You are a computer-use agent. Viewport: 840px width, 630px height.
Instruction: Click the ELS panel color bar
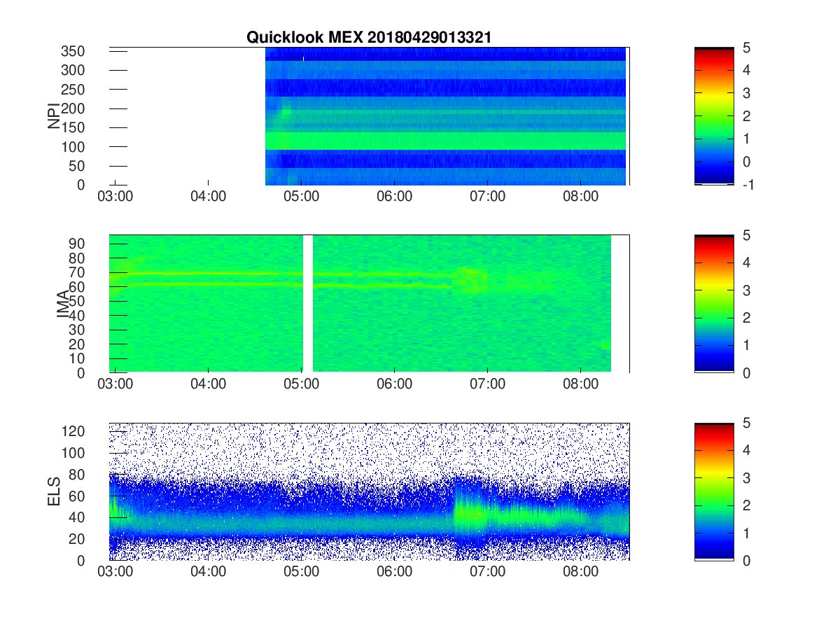714,491
